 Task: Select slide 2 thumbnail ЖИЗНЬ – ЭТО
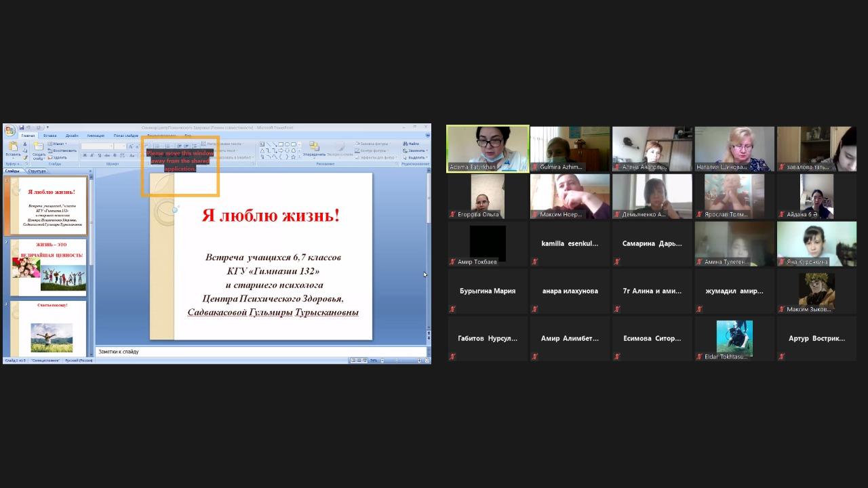click(x=49, y=267)
